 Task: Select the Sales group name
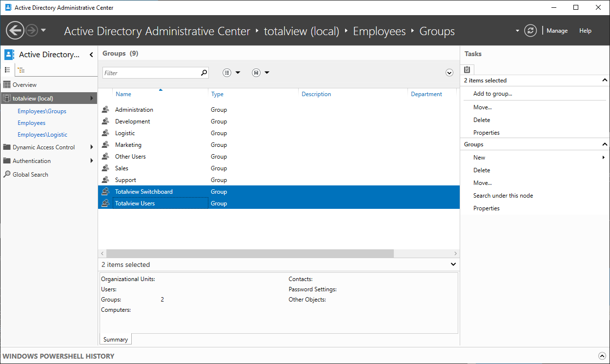[x=122, y=168]
